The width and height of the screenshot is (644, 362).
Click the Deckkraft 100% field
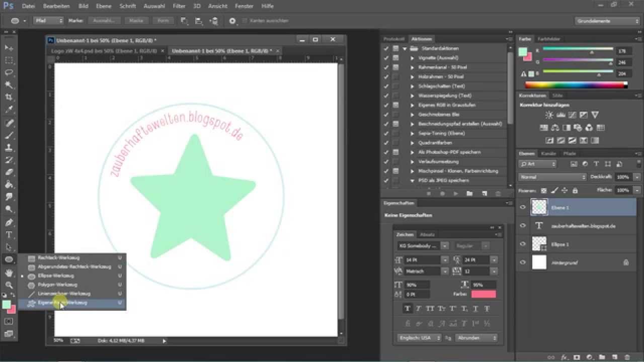623,177
